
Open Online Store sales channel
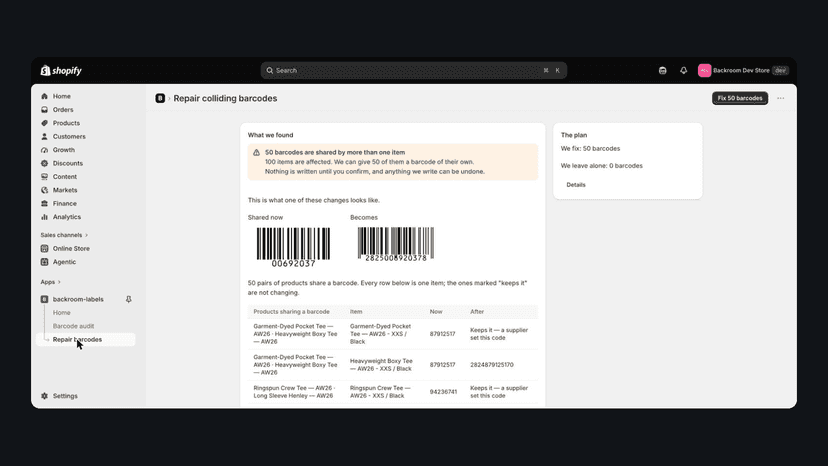[71, 248]
